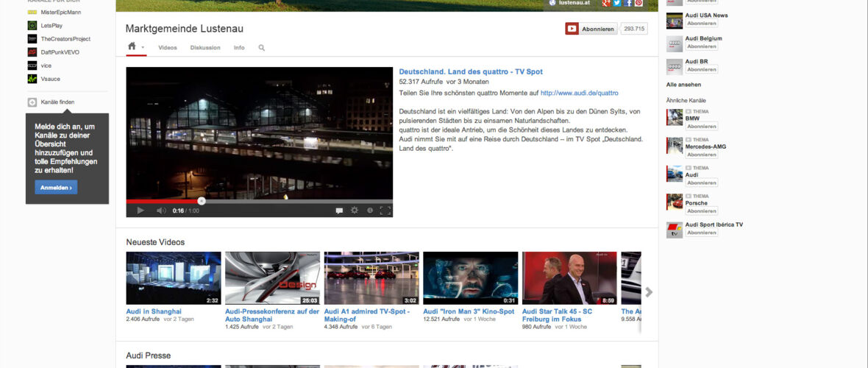The image size is (868, 368).
Task: Subscribe to Mercedes-AMG topic channel
Action: pyautogui.click(x=702, y=155)
